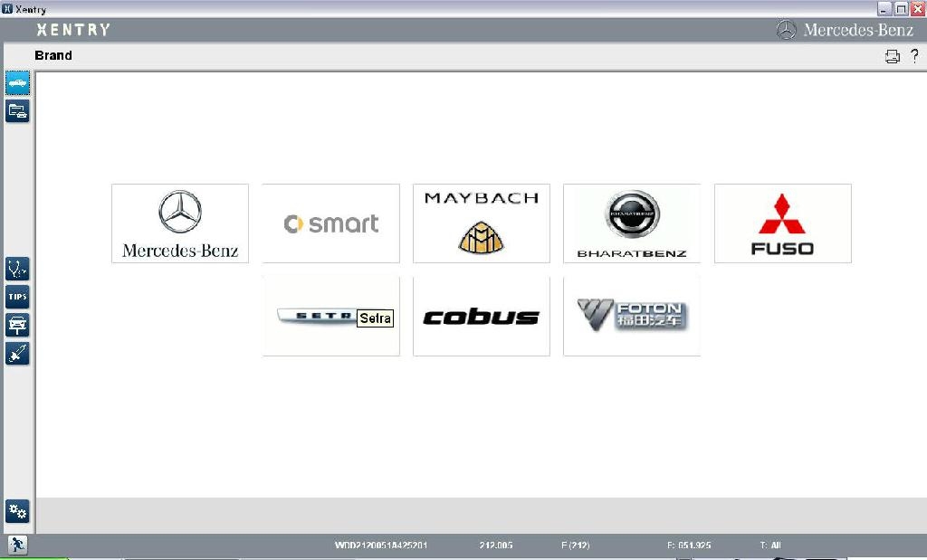This screenshot has height=560, width=927.
Task: Choose the Foton brand tile
Action: 632,316
